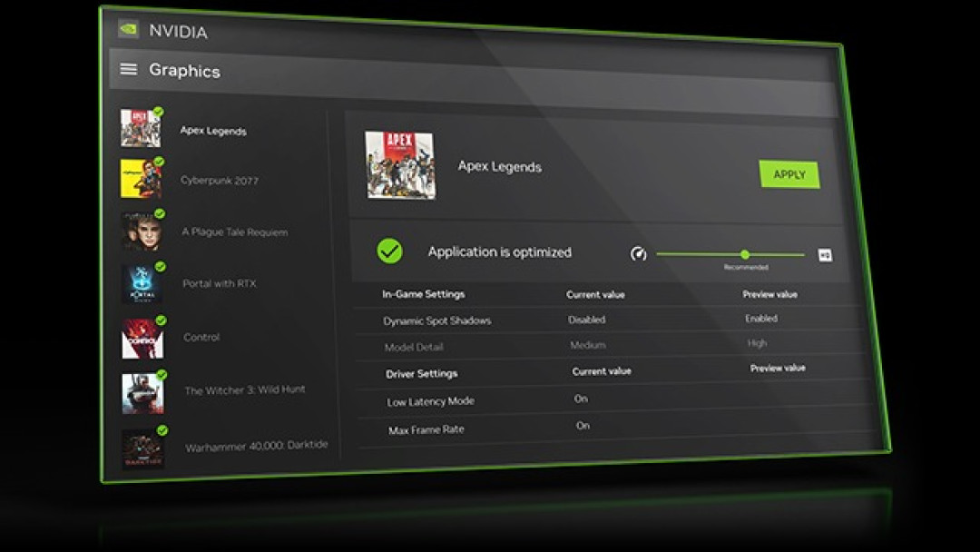Viewport: 980px width, 552px height.
Task: Click the NVIDIA logo icon
Action: click(x=128, y=29)
